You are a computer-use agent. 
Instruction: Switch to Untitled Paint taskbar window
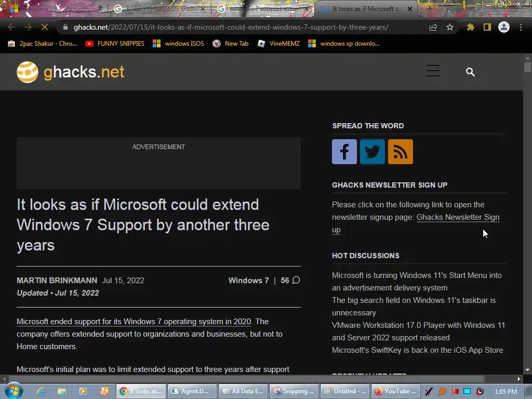(345, 391)
